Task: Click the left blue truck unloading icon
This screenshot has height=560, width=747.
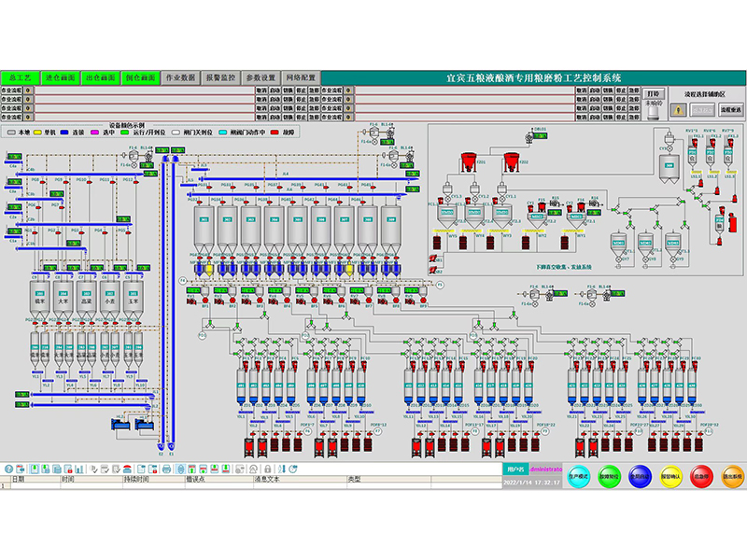Action: click(120, 423)
